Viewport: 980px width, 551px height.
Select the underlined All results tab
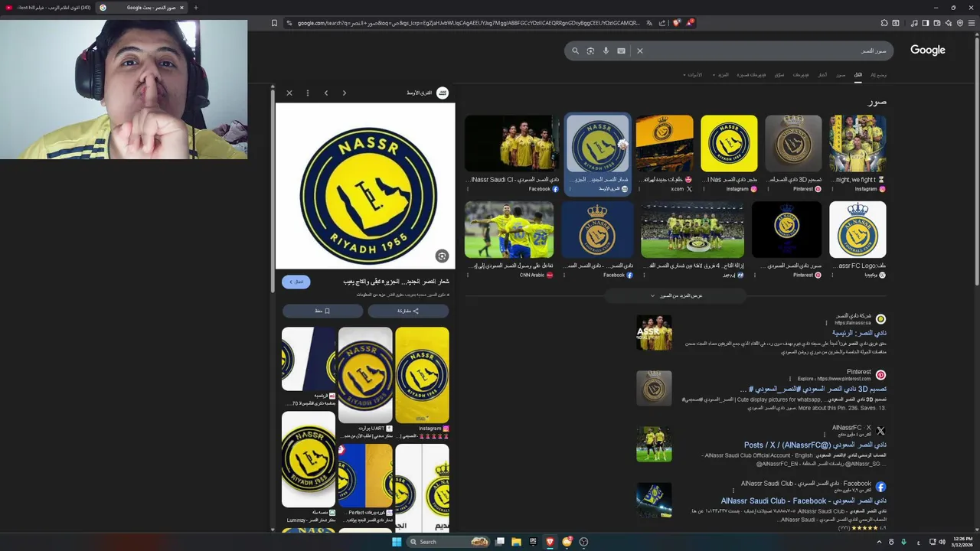tap(858, 75)
